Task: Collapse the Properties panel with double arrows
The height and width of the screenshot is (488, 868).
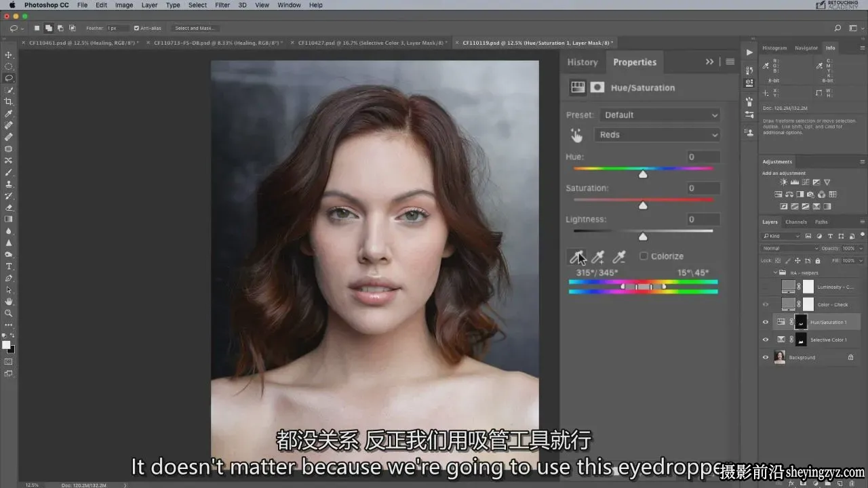Action: [709, 62]
